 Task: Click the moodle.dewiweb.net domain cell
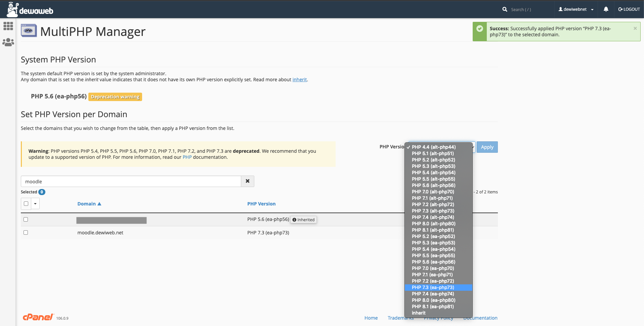pyautogui.click(x=100, y=233)
